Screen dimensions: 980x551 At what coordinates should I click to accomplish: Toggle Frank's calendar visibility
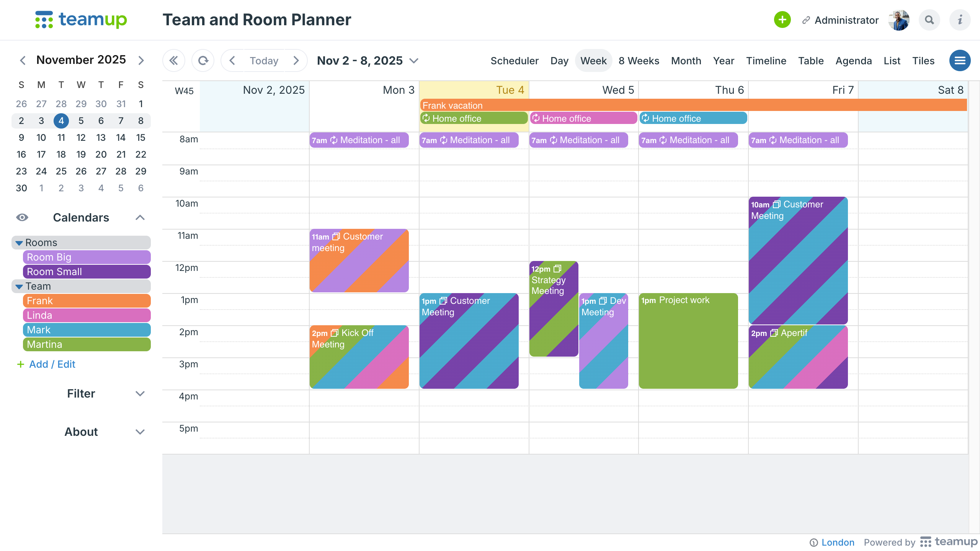[x=87, y=301]
